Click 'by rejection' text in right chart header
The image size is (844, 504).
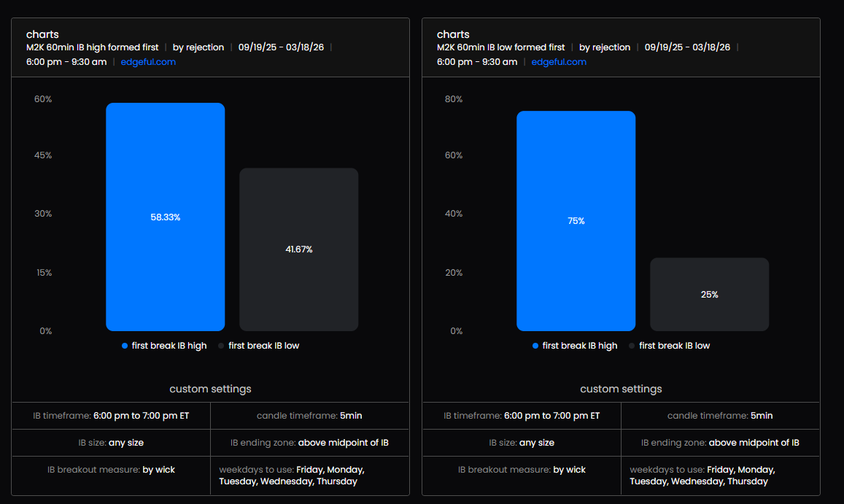pyautogui.click(x=605, y=47)
